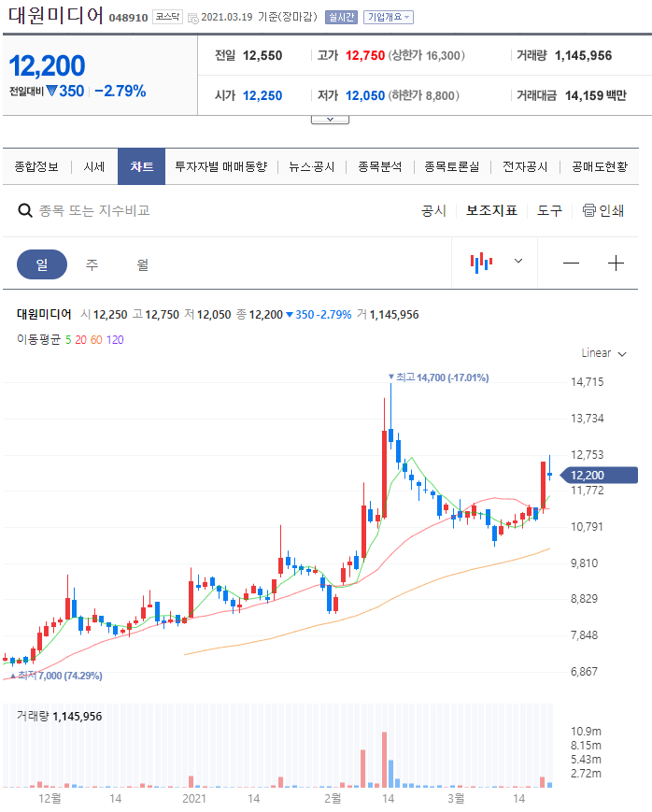The image size is (652, 812).
Task: Click the calendar icon beside 2021.03.19
Action: [x=192, y=18]
